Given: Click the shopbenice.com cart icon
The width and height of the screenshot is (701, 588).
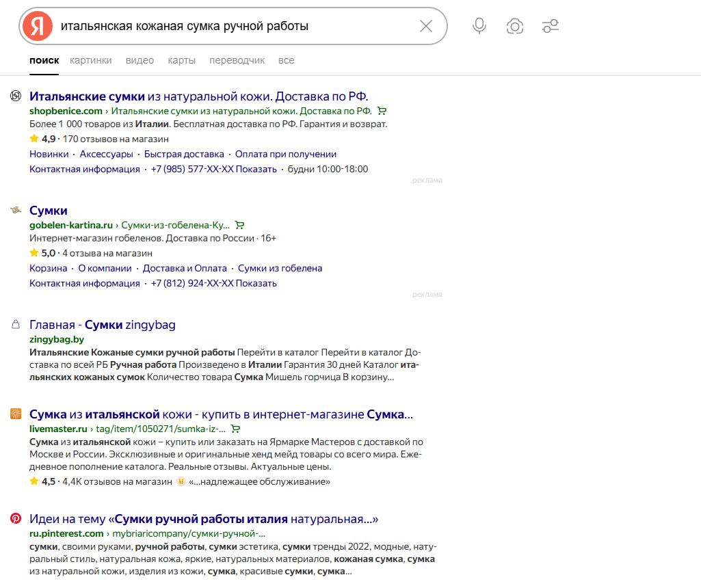Looking at the screenshot, I should pos(382,111).
